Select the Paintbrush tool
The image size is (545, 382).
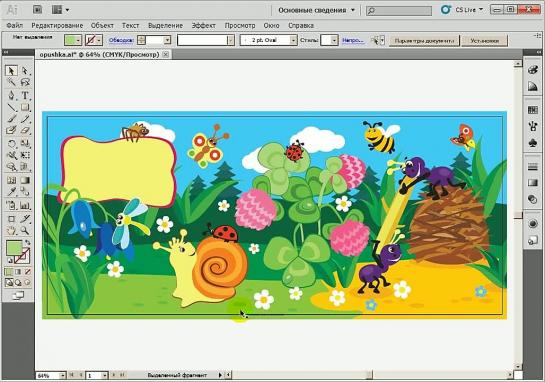tap(11, 119)
